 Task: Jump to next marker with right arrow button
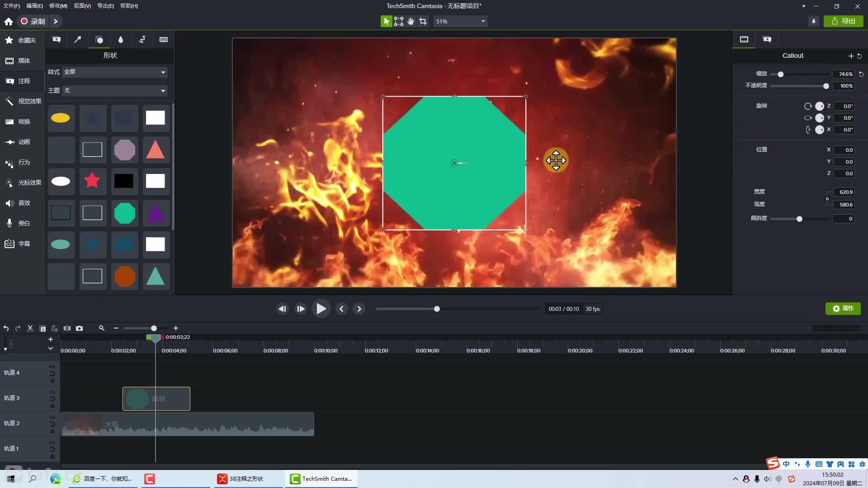point(359,309)
